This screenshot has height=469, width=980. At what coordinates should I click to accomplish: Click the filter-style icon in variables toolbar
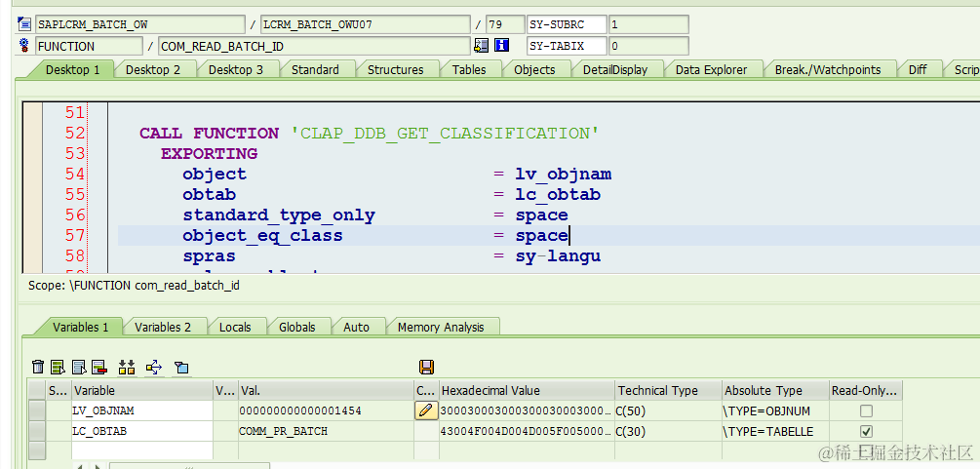point(181,367)
